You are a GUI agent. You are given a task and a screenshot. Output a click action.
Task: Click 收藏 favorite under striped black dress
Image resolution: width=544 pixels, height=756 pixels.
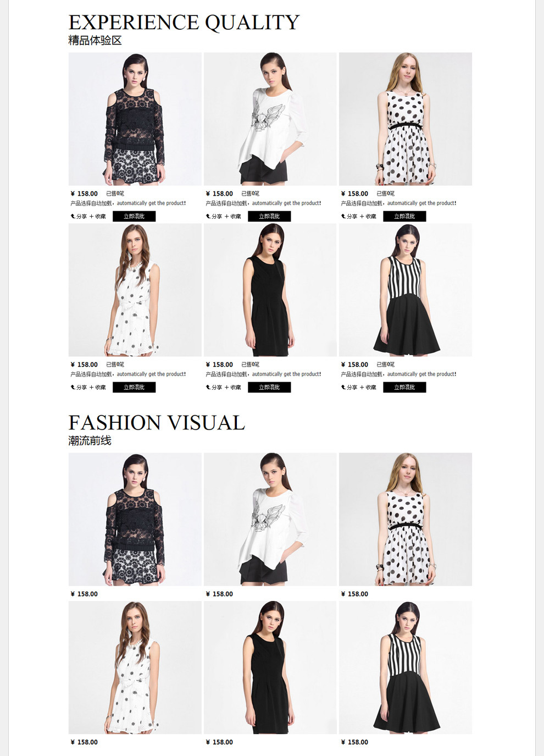[x=368, y=388]
